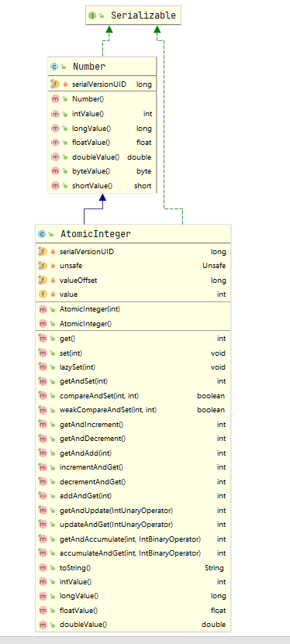Select the lazySet(int) method row

tap(133, 367)
